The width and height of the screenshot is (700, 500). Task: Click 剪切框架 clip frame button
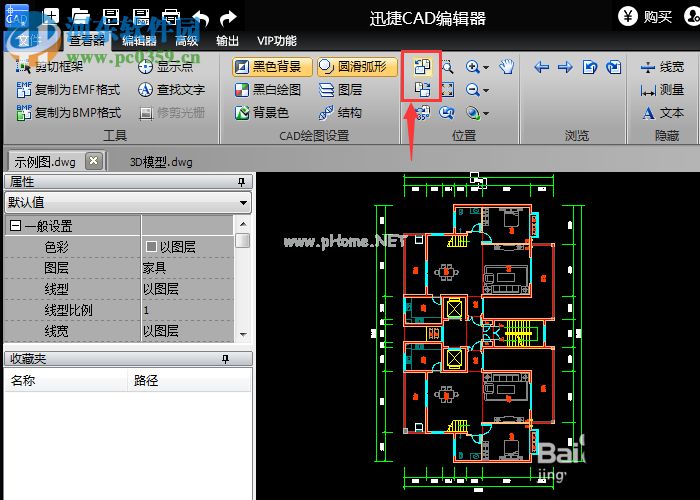[x=50, y=67]
